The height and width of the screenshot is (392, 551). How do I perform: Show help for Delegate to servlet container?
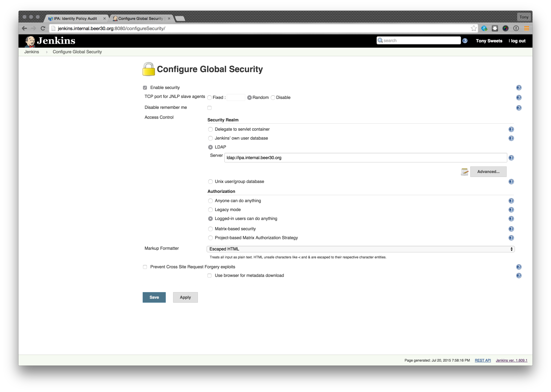coord(511,129)
